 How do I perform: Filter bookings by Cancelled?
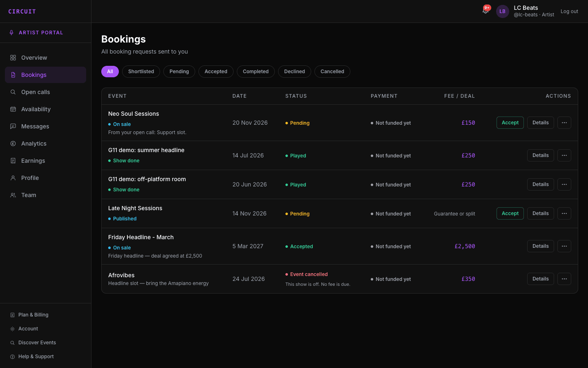(332, 72)
